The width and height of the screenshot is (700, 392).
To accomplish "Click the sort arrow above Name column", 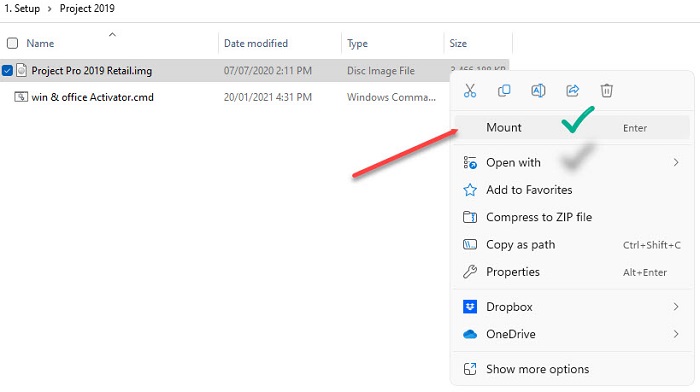I will [112, 34].
